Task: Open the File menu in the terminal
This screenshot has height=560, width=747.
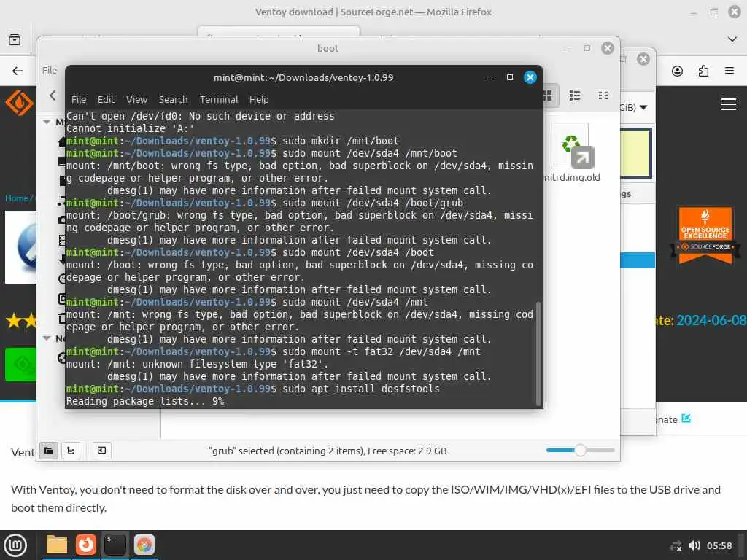Action: coord(79,99)
